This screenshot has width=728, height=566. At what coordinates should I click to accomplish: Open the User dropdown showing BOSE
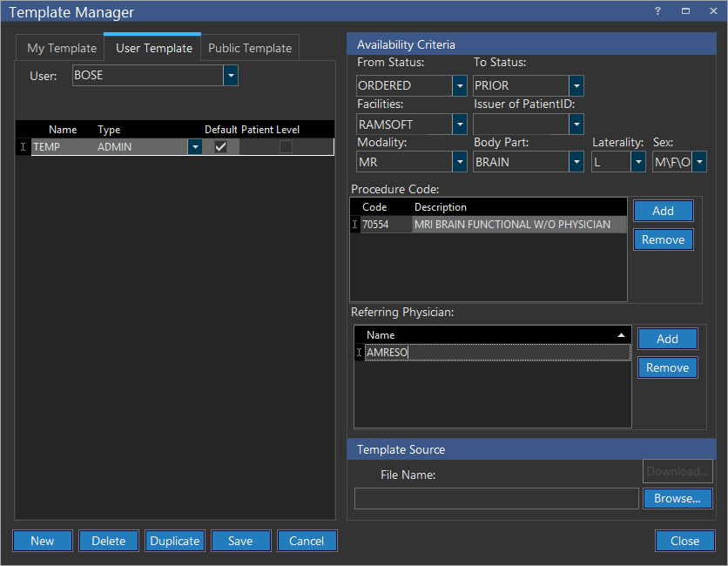230,76
